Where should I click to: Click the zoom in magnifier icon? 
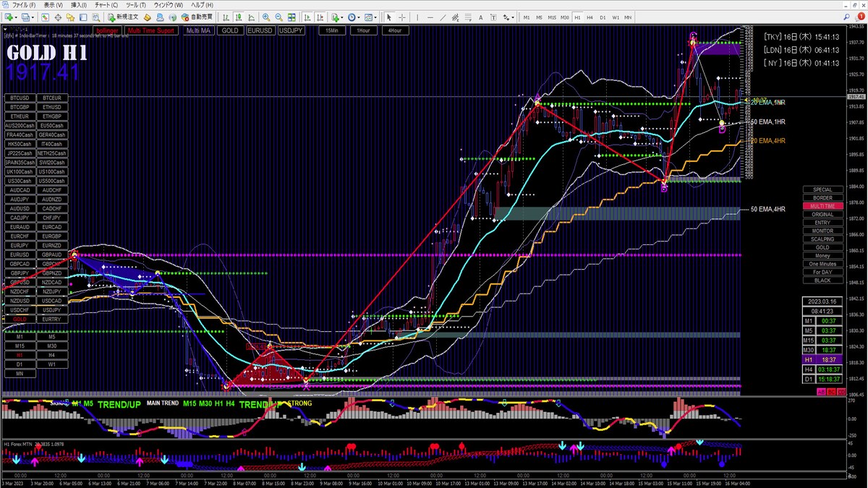pos(265,17)
